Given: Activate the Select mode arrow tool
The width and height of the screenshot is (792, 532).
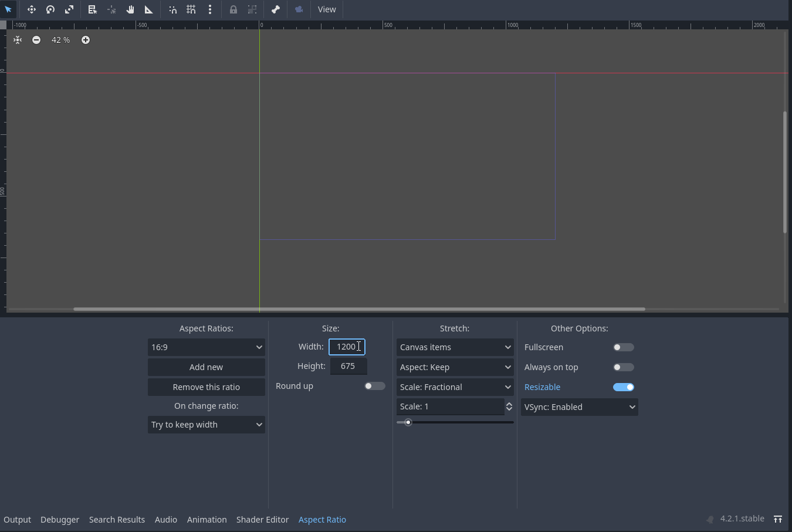Looking at the screenshot, I should [8, 9].
